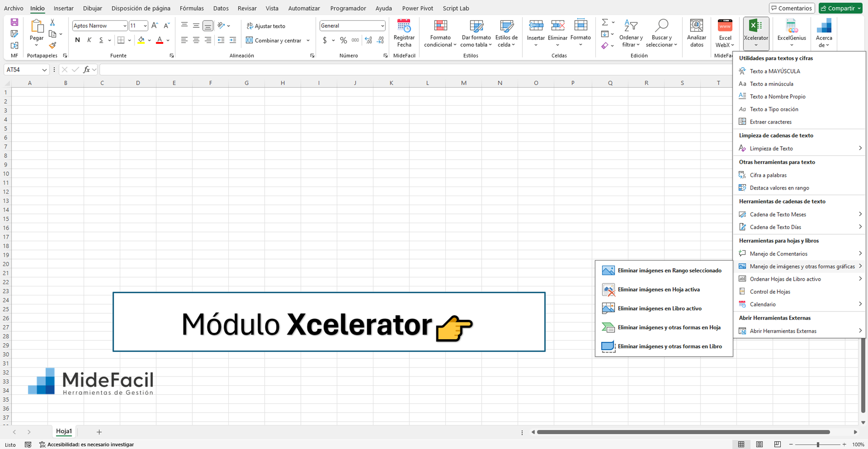Open the ExcelGenius add-in menu
This screenshot has width=868, height=449.
792,33
